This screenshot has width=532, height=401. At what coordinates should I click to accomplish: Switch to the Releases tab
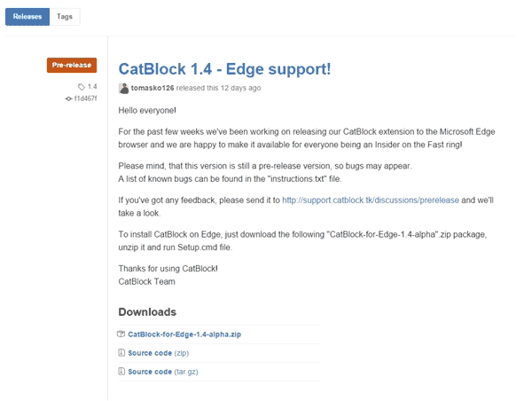pos(27,17)
